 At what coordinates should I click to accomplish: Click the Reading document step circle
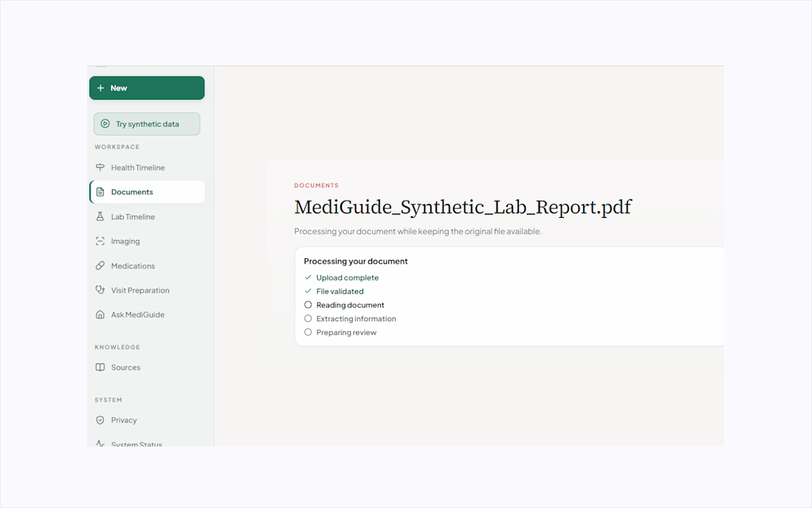click(308, 305)
